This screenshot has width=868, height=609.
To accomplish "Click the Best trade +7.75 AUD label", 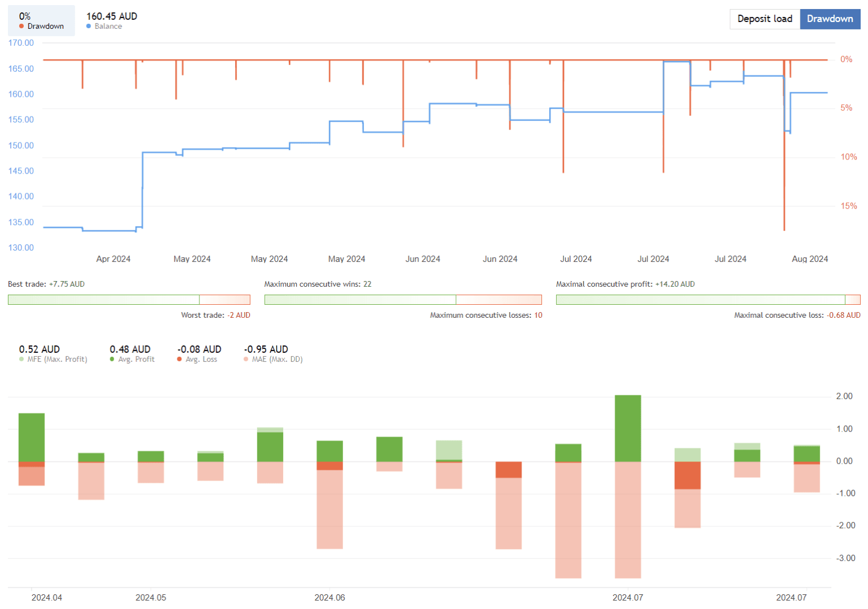I will [x=46, y=284].
